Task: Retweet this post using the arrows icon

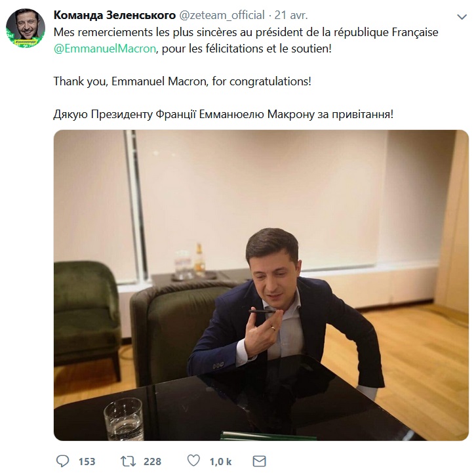Action: coord(129,461)
